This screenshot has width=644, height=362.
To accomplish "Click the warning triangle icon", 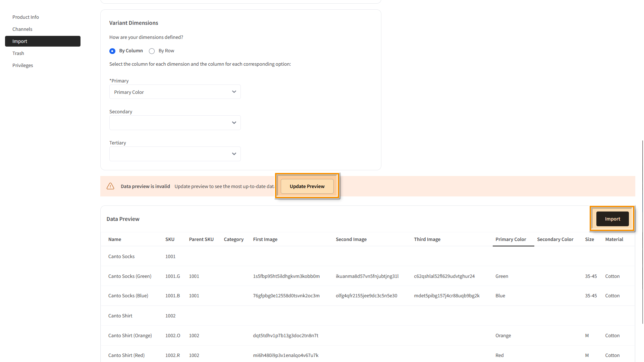I will [x=110, y=186].
